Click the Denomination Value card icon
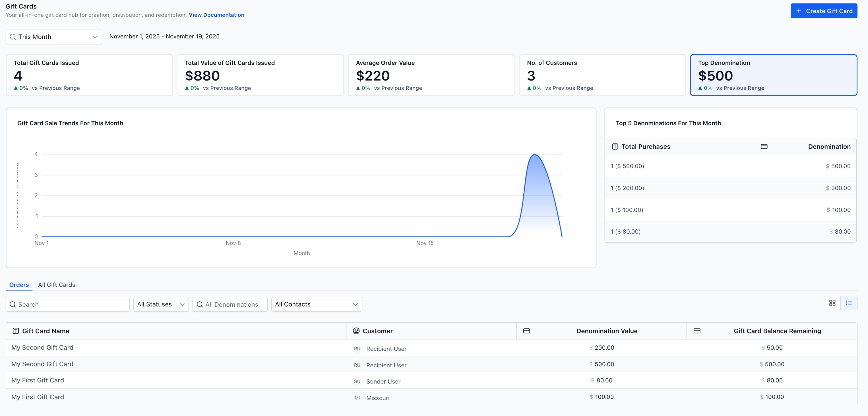868x416 pixels. point(526,331)
